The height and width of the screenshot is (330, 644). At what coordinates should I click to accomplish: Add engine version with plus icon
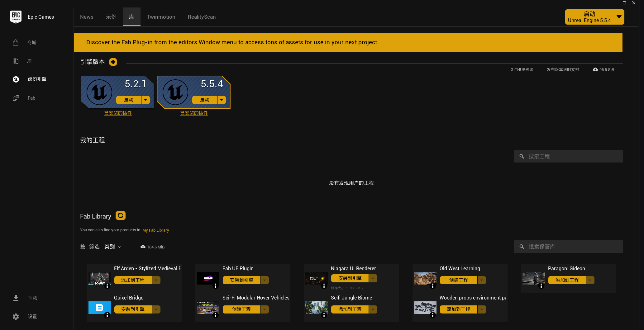click(113, 62)
